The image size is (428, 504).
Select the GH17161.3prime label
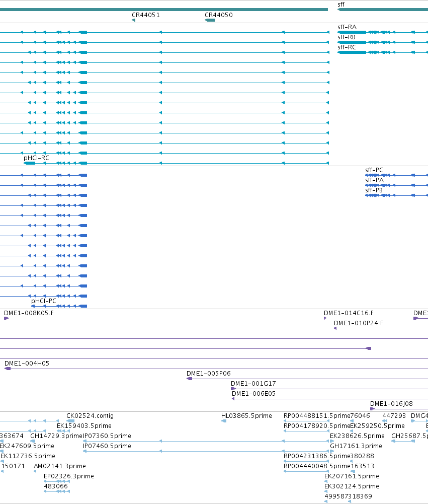(356, 446)
